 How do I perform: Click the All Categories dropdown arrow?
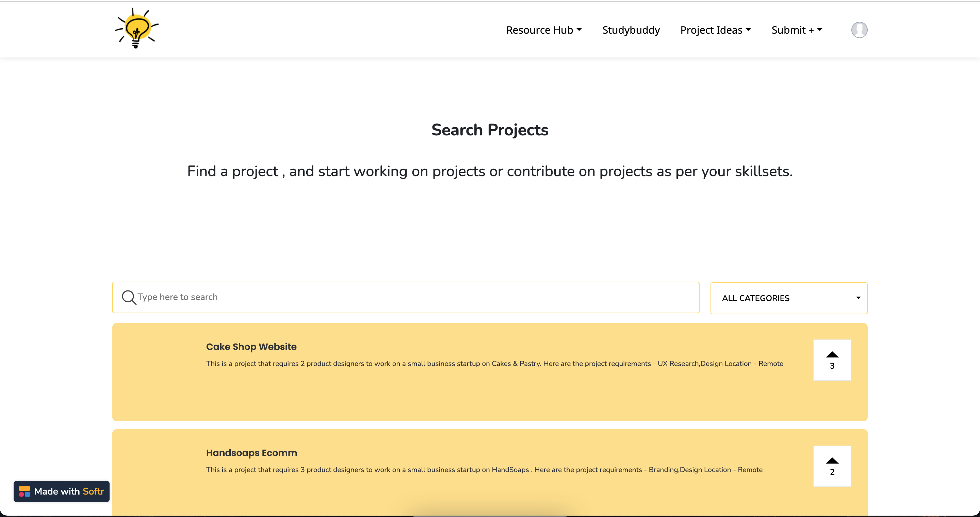858,298
